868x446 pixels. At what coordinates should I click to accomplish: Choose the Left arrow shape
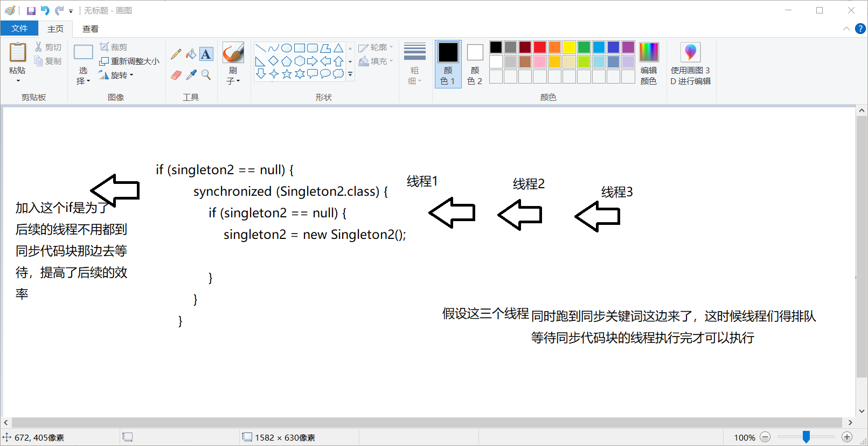(x=325, y=61)
